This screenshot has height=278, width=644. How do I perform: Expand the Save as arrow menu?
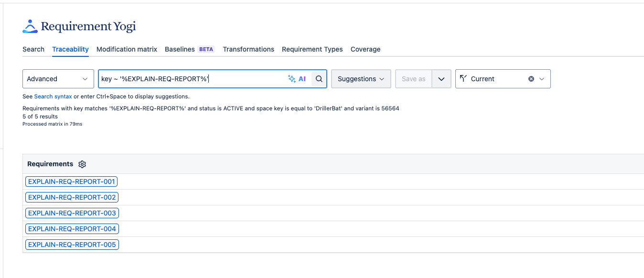[x=441, y=79]
